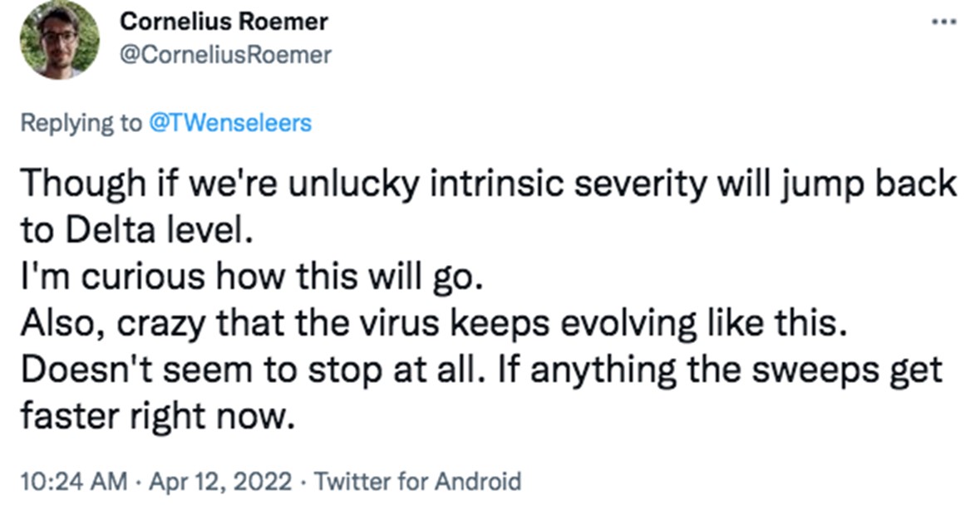Click the "Replying to" label
980x520 pixels.
[81, 123]
